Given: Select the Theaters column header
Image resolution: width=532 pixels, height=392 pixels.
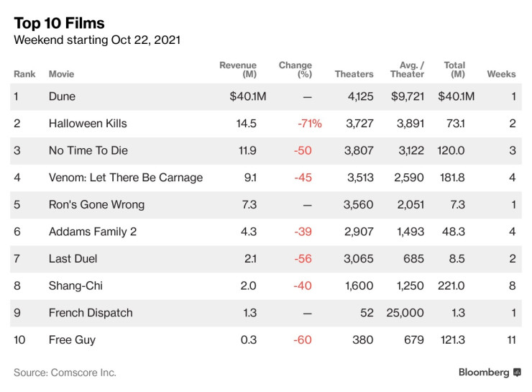Looking at the screenshot, I should coord(354,74).
